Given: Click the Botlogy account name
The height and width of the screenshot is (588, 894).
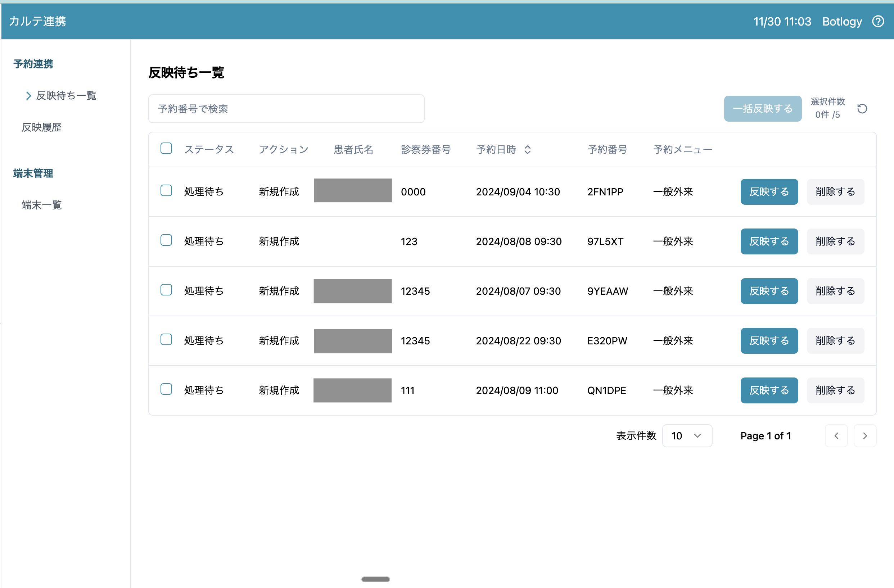Looking at the screenshot, I should coord(842,21).
